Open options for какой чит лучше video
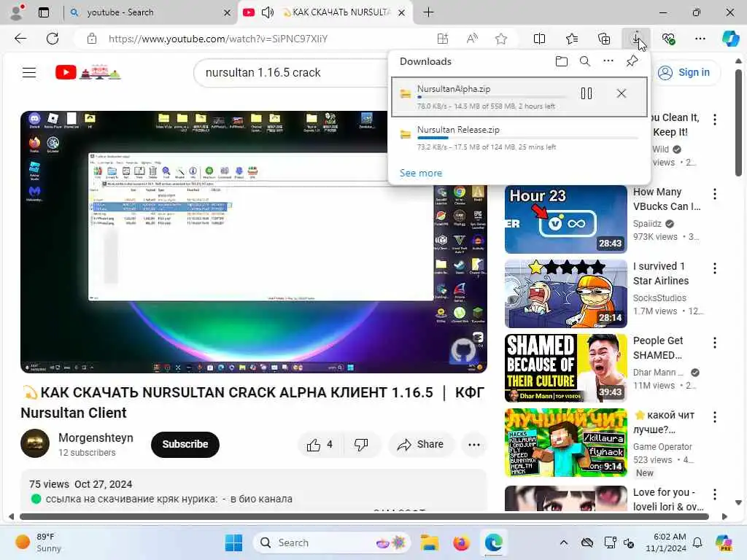 coord(715,417)
